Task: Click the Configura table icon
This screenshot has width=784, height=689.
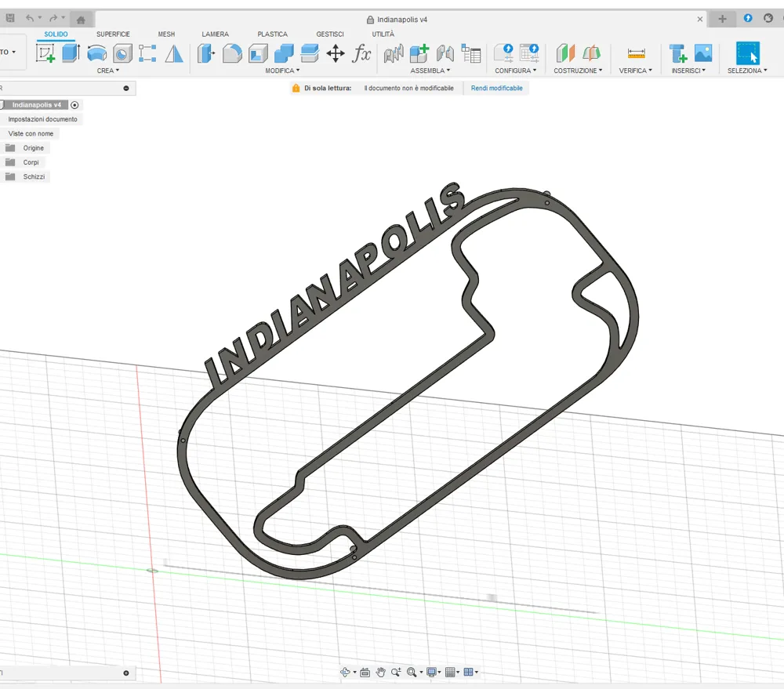Action: point(529,53)
